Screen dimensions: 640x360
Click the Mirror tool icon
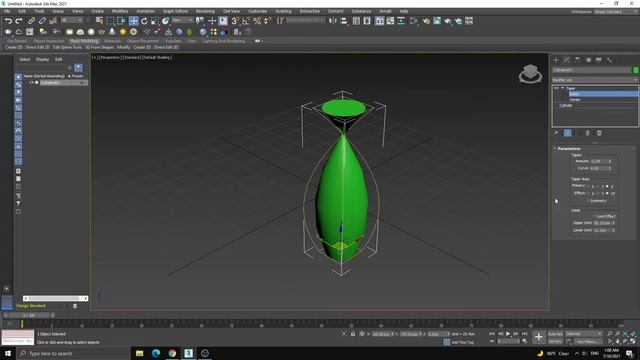click(x=333, y=21)
